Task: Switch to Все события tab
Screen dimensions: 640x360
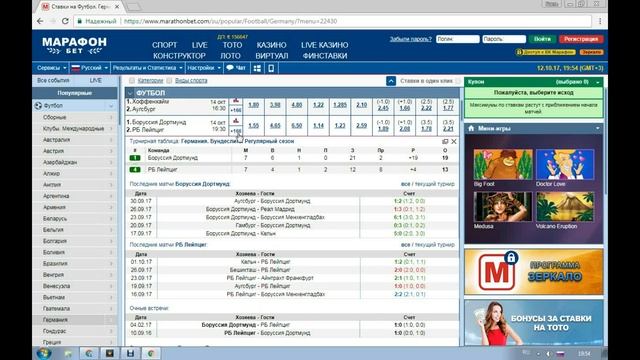Action: 53,80
